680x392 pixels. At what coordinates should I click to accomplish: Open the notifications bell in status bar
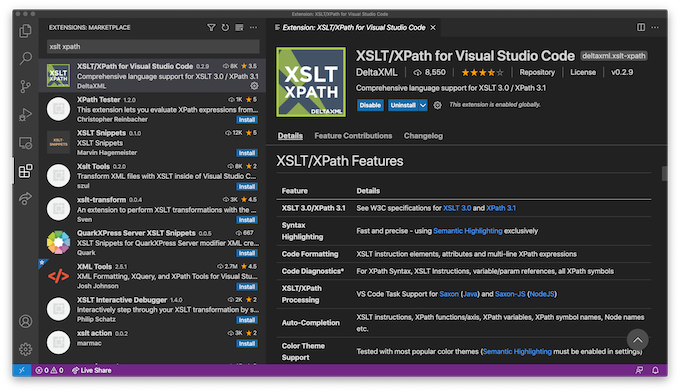[655, 370]
